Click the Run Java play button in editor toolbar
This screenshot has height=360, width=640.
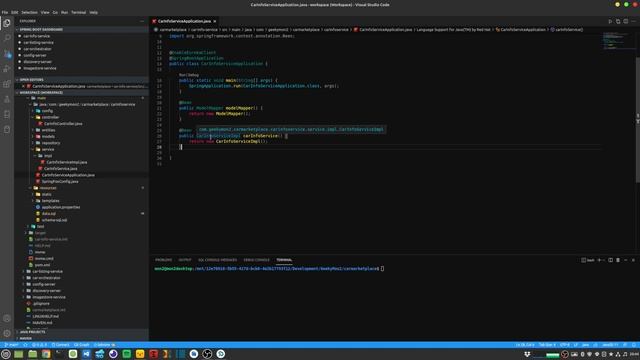(x=610, y=21)
